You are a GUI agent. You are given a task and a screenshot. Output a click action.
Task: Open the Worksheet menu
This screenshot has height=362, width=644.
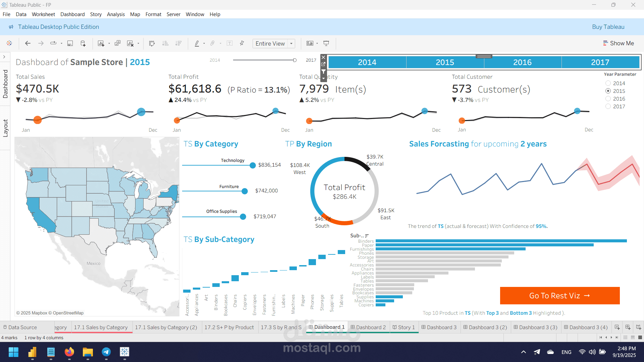(x=43, y=14)
